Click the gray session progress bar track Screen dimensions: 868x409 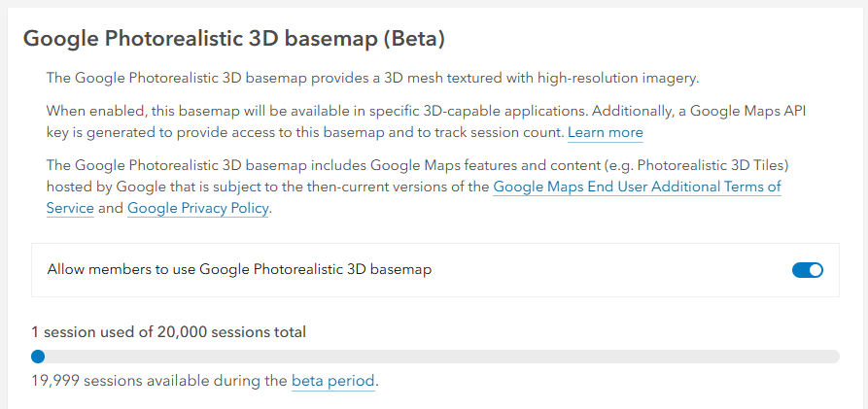[437, 357]
